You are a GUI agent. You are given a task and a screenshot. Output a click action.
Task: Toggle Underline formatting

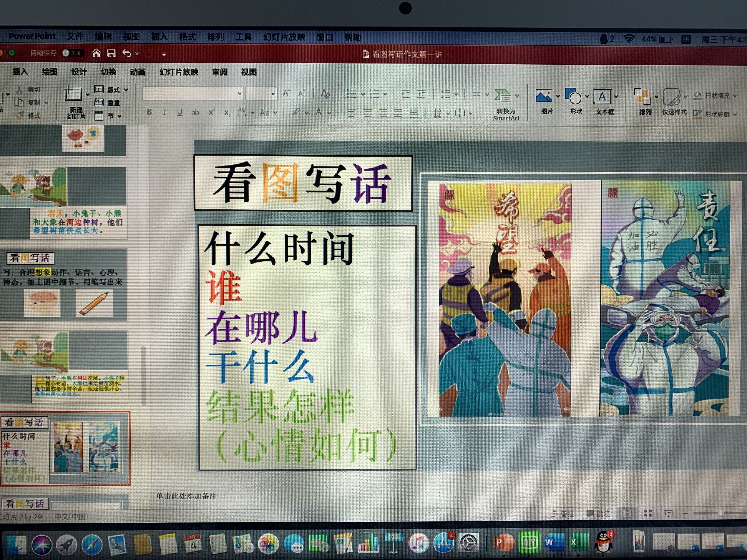click(180, 112)
